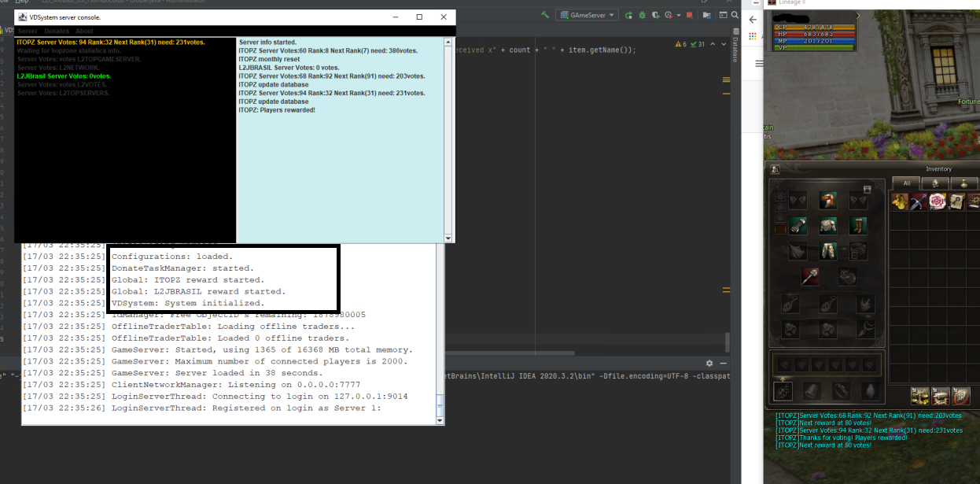Click 'VDSystem: System initialized.' console line
This screenshot has height=484, width=980.
click(x=188, y=303)
